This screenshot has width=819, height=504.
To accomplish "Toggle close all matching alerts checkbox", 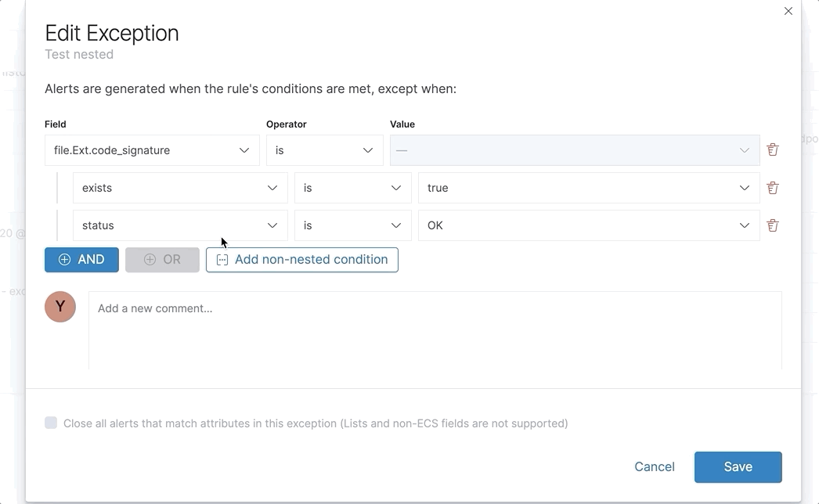I will coord(51,423).
